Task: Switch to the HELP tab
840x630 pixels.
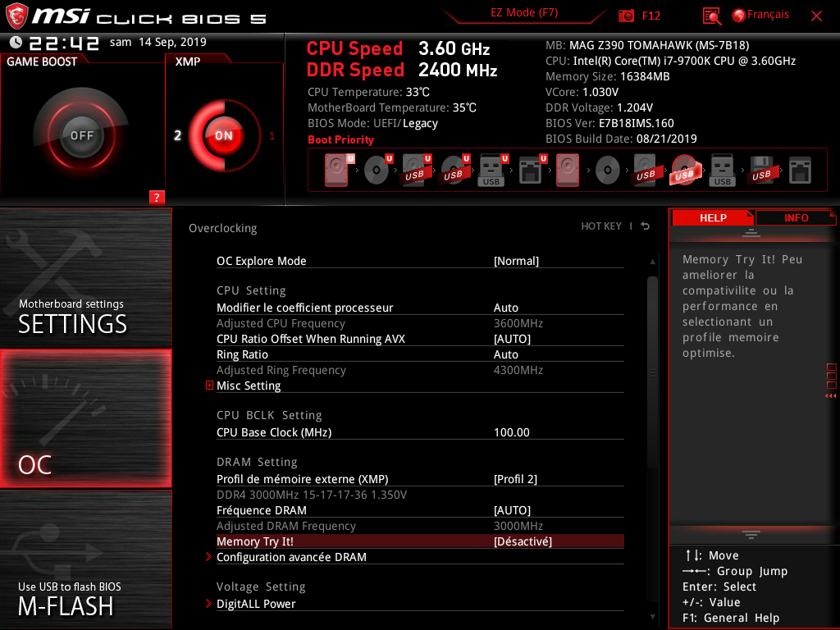Action: pyautogui.click(x=713, y=217)
